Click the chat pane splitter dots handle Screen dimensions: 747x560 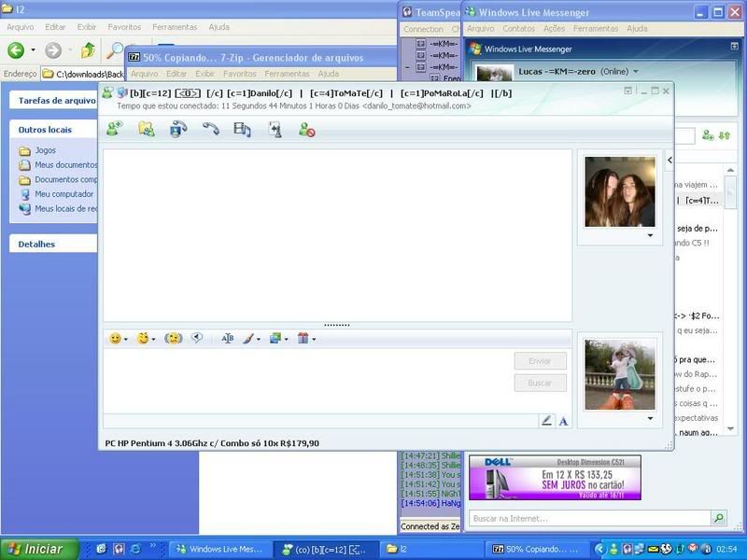[x=337, y=325]
